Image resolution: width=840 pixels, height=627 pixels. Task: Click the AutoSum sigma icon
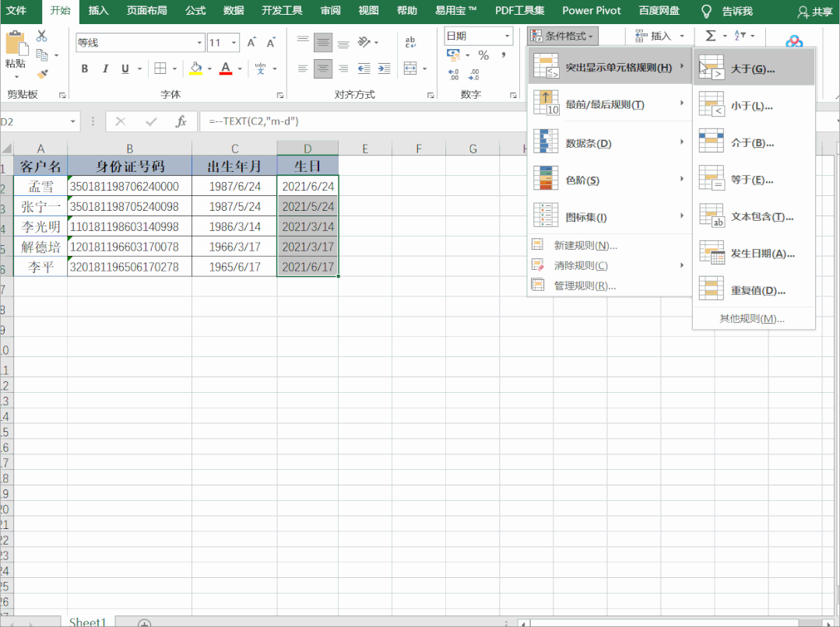click(710, 36)
